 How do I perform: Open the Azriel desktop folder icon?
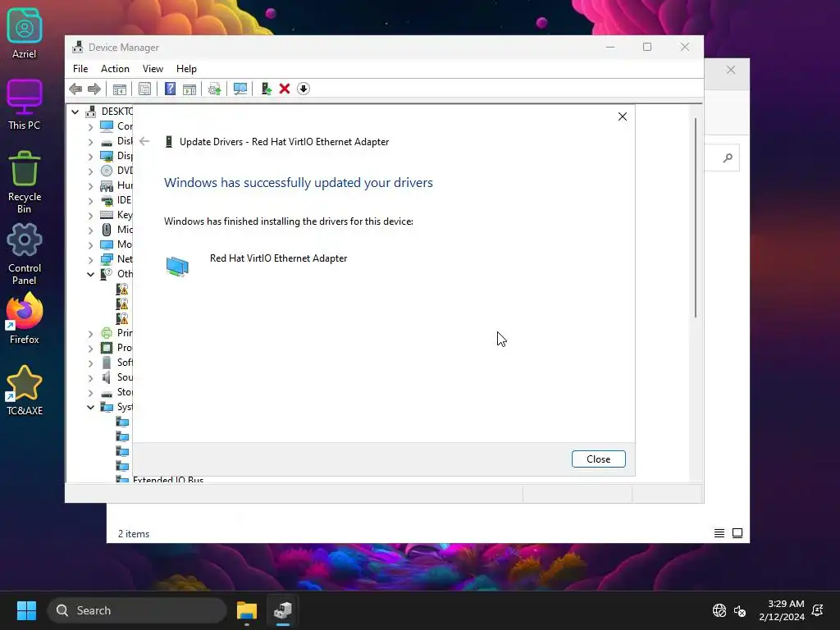[x=25, y=33]
